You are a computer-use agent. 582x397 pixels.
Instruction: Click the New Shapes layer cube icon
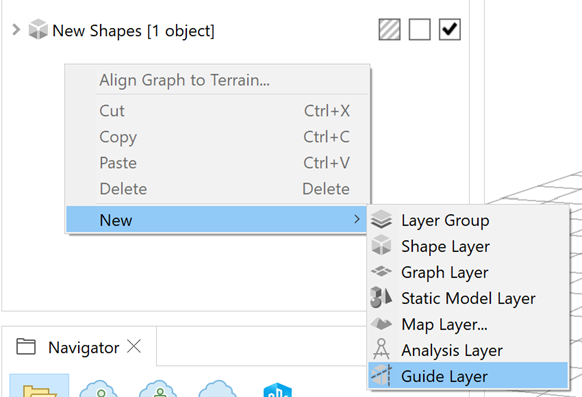pos(38,29)
